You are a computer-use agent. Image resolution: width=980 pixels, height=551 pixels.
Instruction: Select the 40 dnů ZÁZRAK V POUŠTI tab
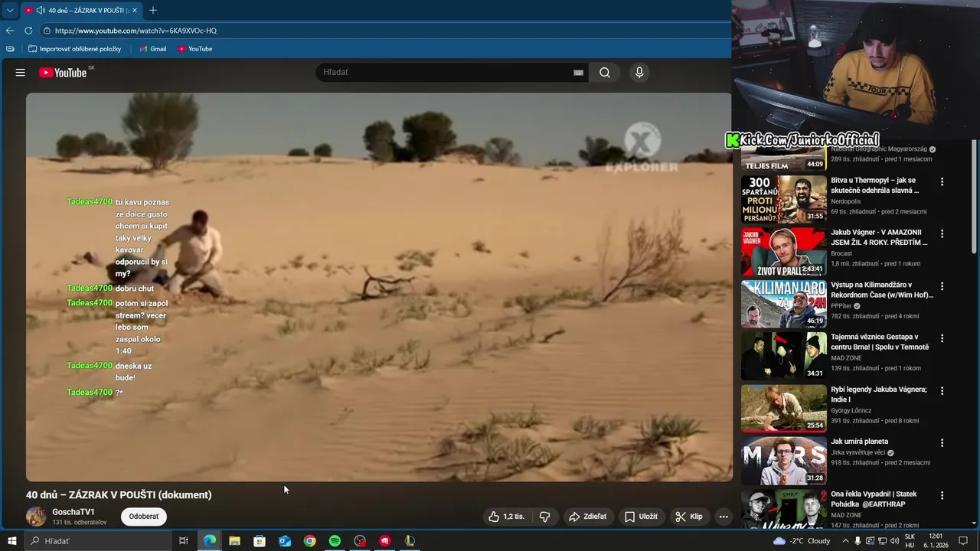pos(82,11)
